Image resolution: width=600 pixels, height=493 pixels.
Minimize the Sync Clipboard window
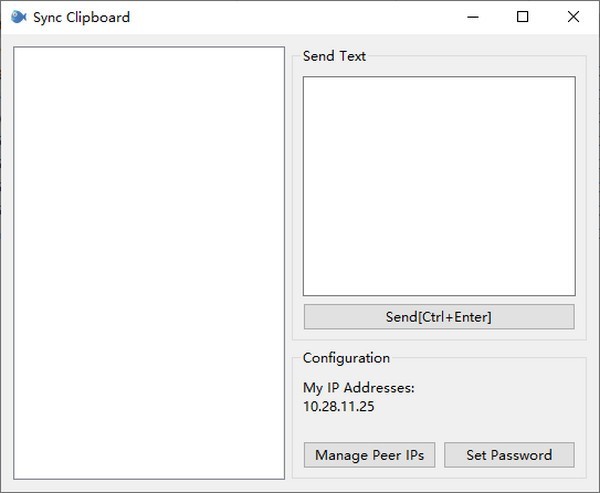coord(473,17)
